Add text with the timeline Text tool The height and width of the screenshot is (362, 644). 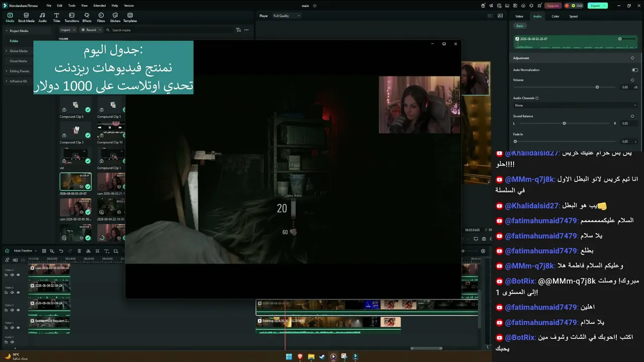point(107,251)
